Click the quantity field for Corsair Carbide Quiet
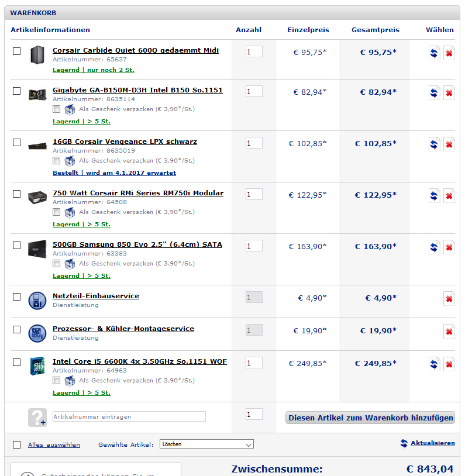Viewport: 465px width, 476px height. click(254, 51)
